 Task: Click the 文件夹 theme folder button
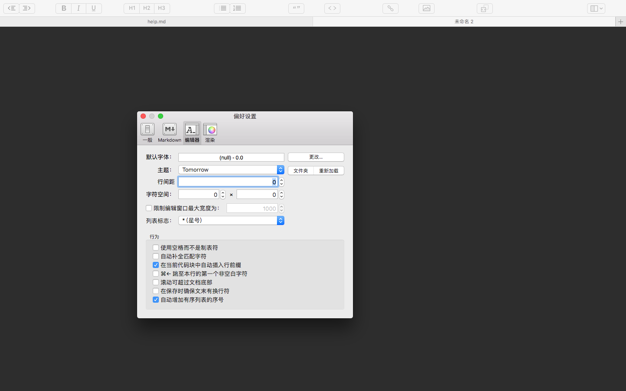tap(301, 171)
